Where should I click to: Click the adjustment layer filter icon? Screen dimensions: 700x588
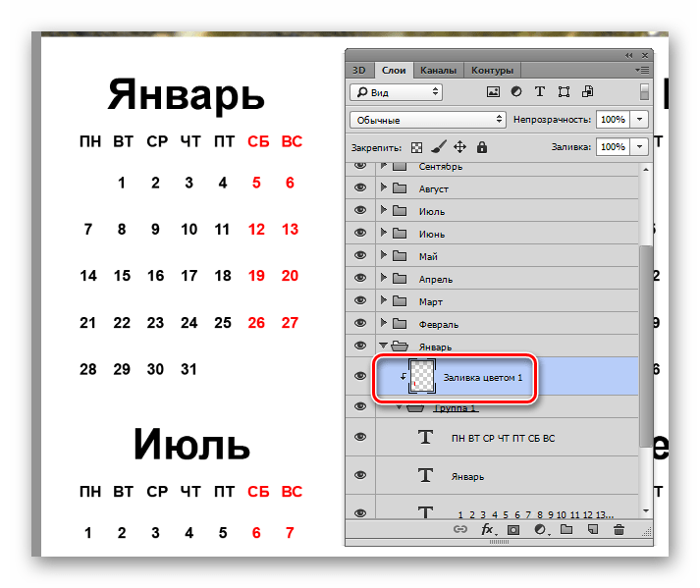coord(516,91)
